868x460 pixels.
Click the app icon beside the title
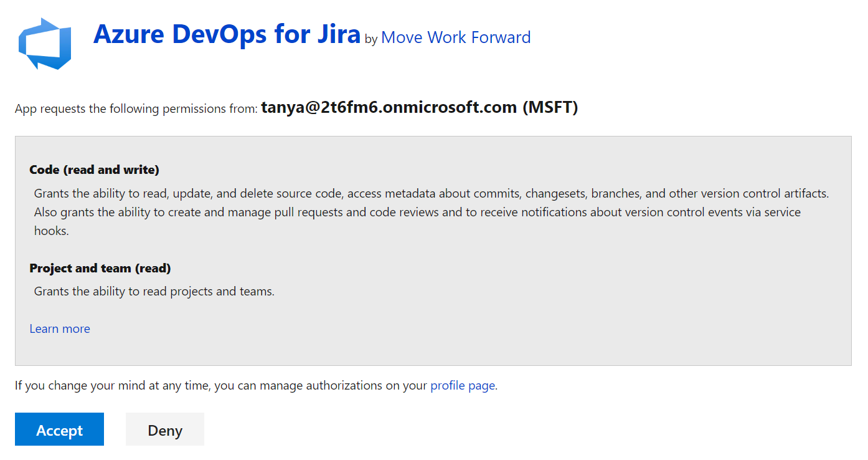(x=44, y=44)
